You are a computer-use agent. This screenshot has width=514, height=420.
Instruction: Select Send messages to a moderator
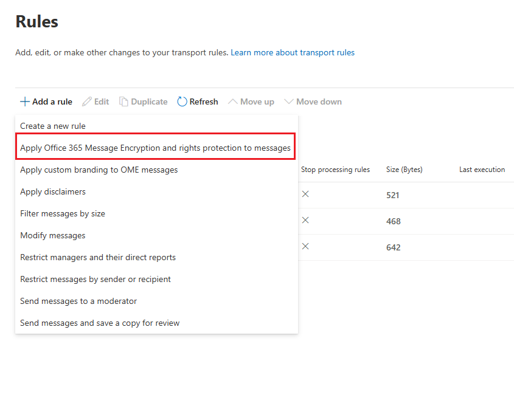coord(157,301)
